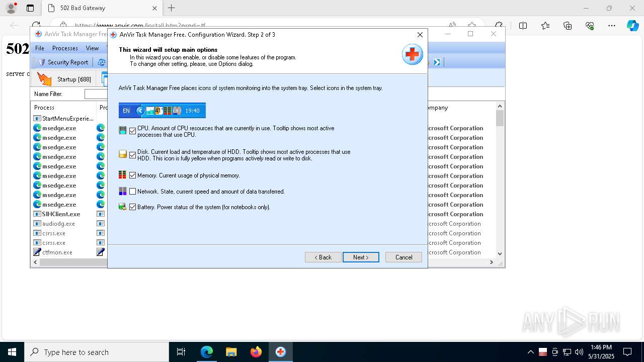Open Edge tab actions menu icon

30,8
